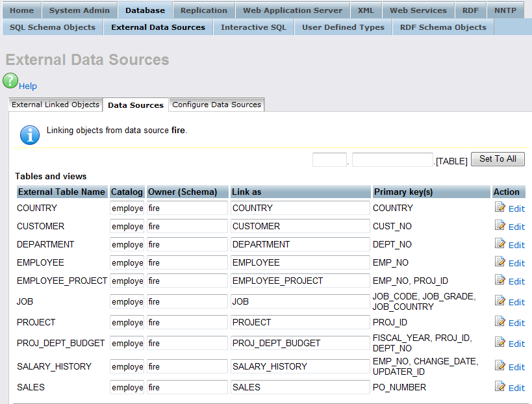Click the Edit link for SALARY_HISTORY
The height and width of the screenshot is (404, 532).
[516, 367]
